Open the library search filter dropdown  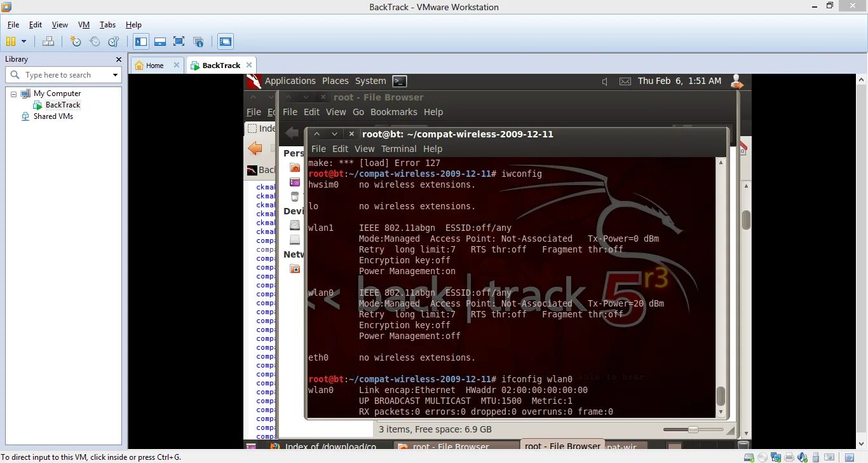pyautogui.click(x=115, y=75)
